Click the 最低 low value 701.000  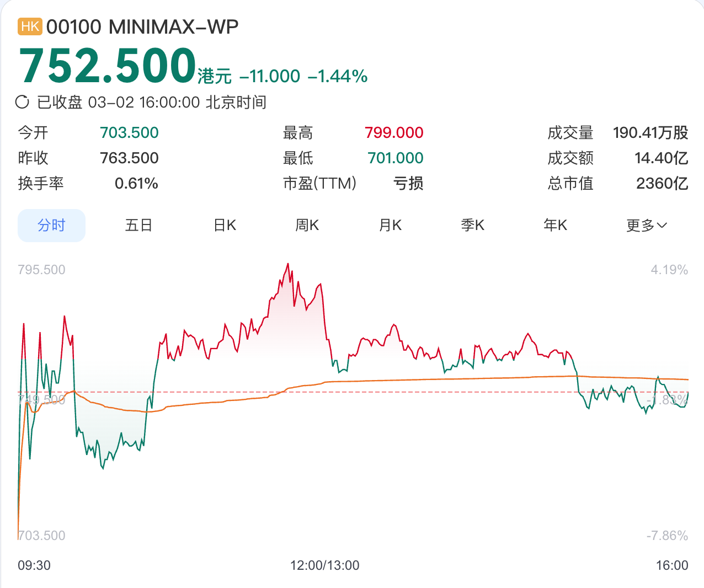coord(396,158)
